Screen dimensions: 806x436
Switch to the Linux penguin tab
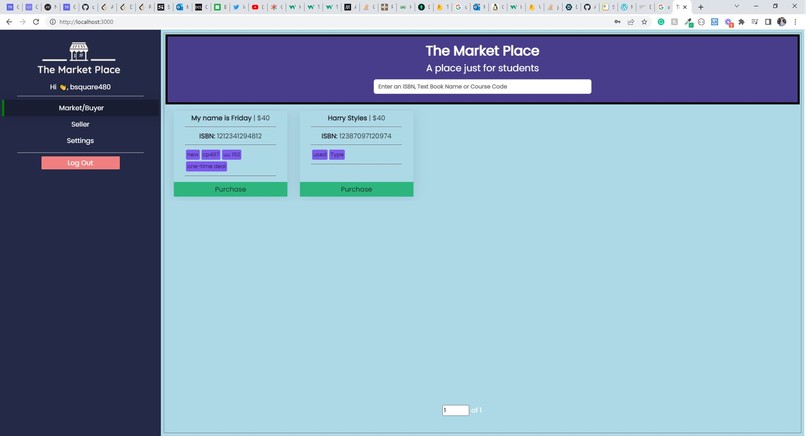pyautogui.click(x=495, y=7)
